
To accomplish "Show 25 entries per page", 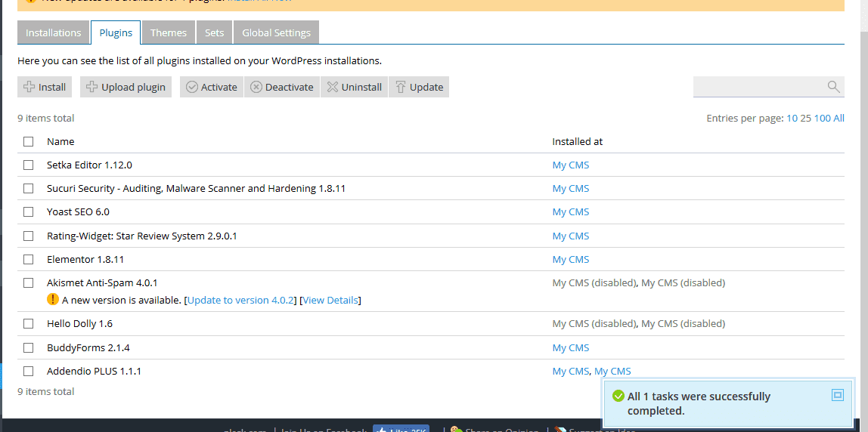I will (805, 119).
